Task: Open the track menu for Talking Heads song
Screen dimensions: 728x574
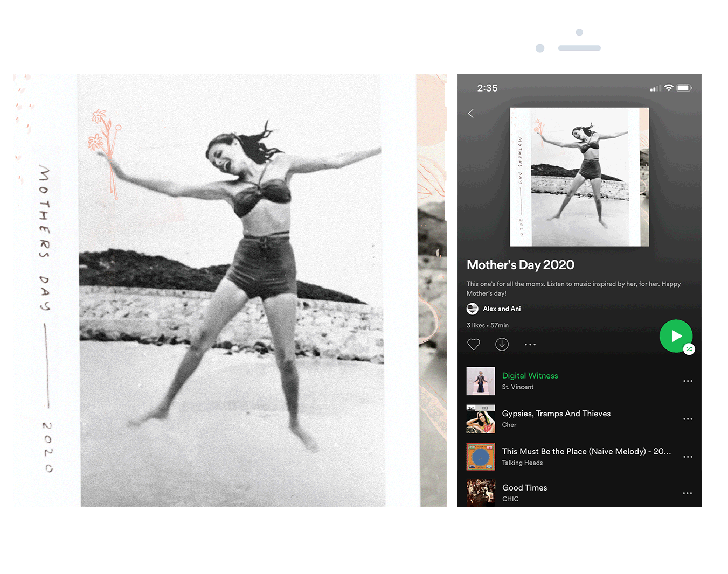Action: pyautogui.click(x=688, y=456)
